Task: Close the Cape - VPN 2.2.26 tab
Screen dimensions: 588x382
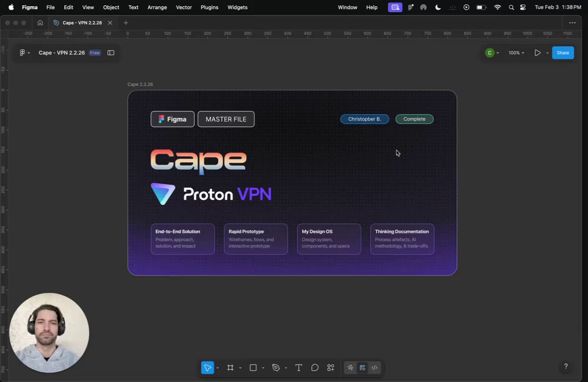Action: (110, 23)
